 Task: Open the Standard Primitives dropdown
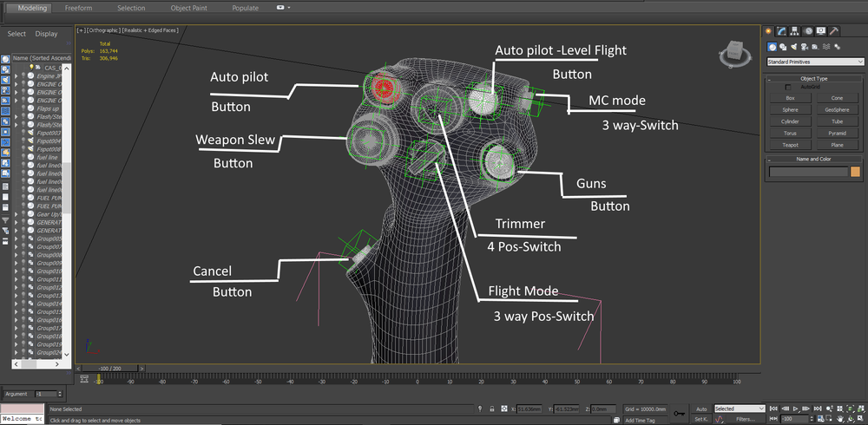point(815,62)
